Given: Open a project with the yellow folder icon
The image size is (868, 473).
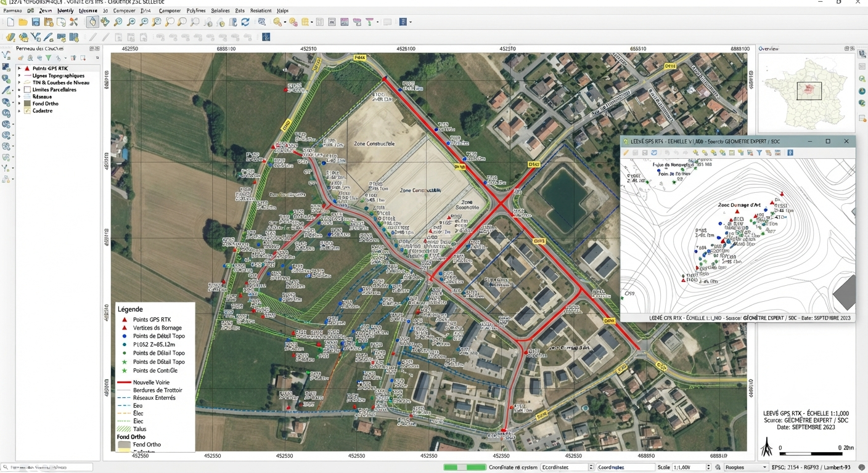Looking at the screenshot, I should pyautogui.click(x=23, y=22).
